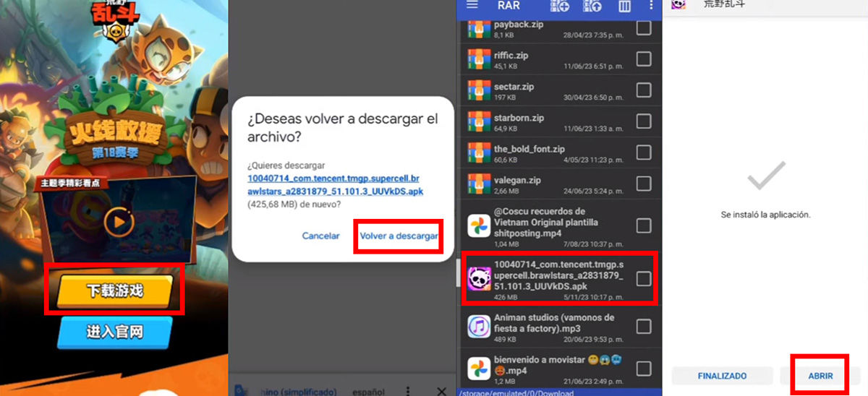
Task: Click the 主题季精彩看点 label above the video
Action: [70, 182]
